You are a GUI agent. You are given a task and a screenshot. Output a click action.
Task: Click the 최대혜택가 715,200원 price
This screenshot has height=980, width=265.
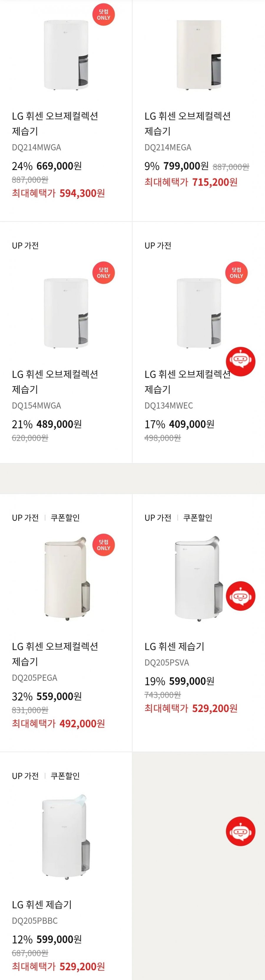click(191, 182)
